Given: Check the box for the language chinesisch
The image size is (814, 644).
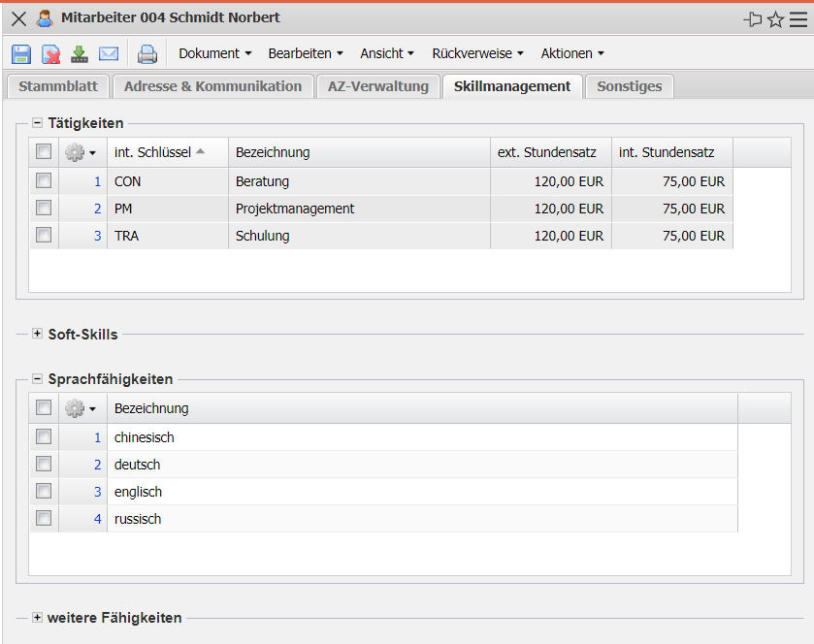Looking at the screenshot, I should 44,436.
